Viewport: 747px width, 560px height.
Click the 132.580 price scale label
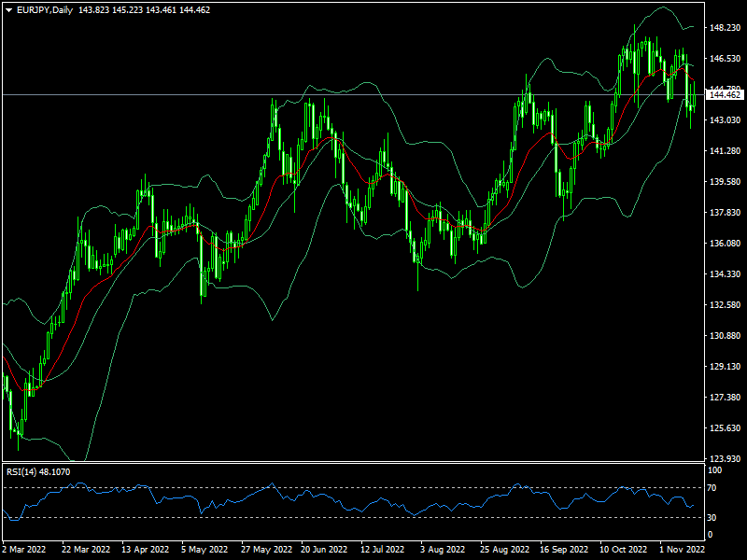tap(726, 305)
